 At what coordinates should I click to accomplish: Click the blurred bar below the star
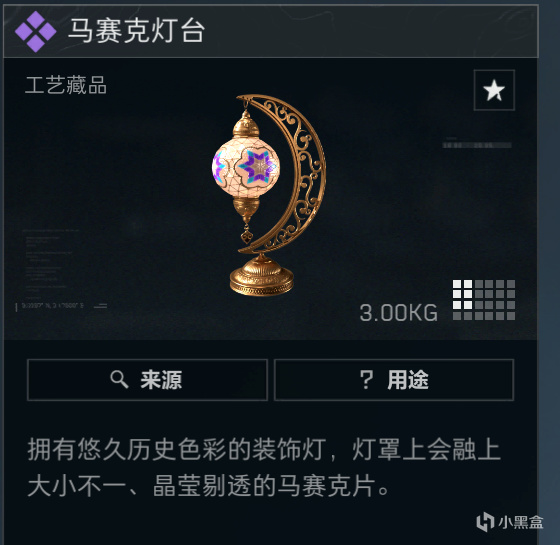coord(477,145)
